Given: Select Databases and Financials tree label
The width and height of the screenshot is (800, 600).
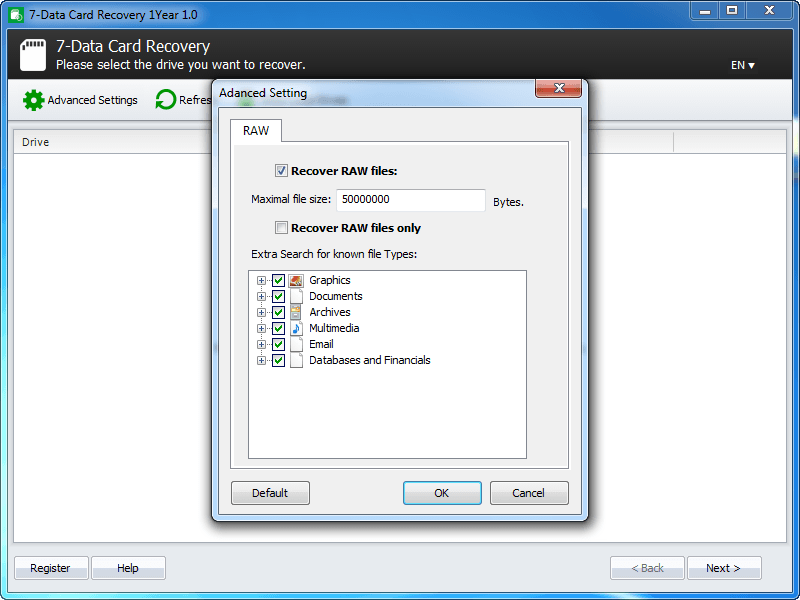Looking at the screenshot, I should point(370,360).
